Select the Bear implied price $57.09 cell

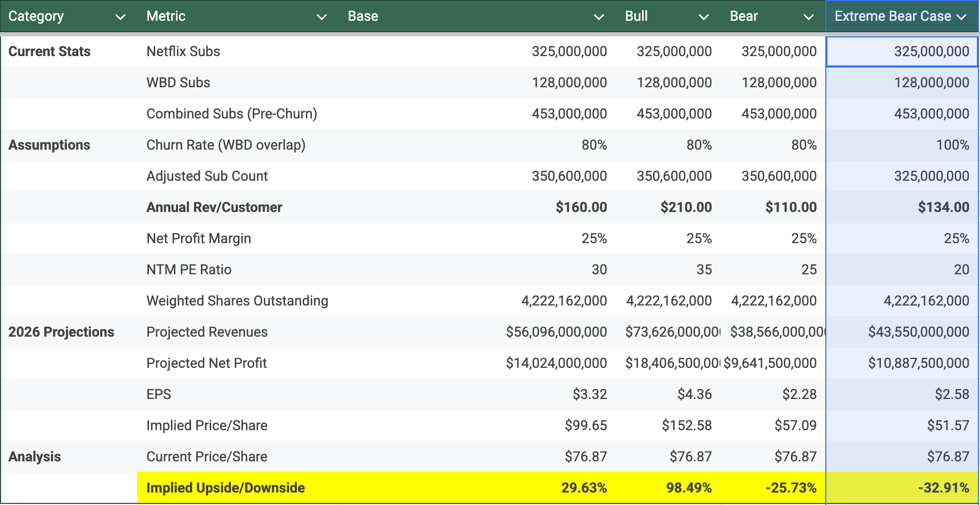point(773,426)
